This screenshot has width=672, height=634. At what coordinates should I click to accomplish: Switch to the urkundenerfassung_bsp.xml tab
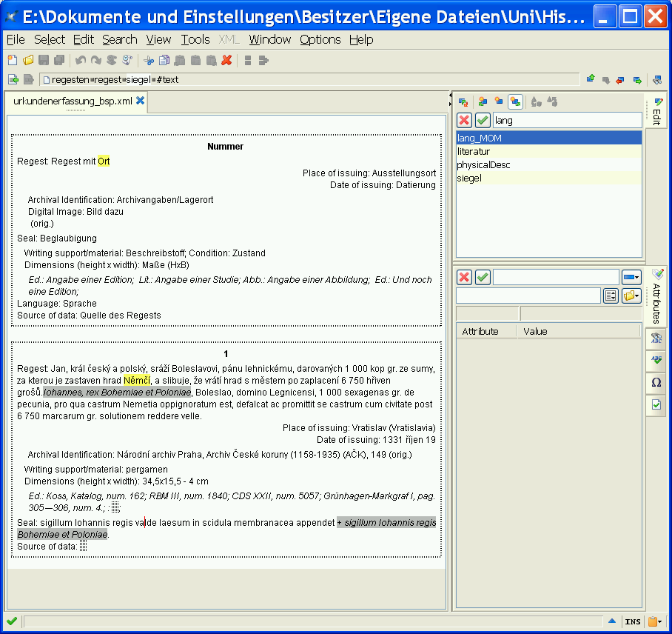73,101
